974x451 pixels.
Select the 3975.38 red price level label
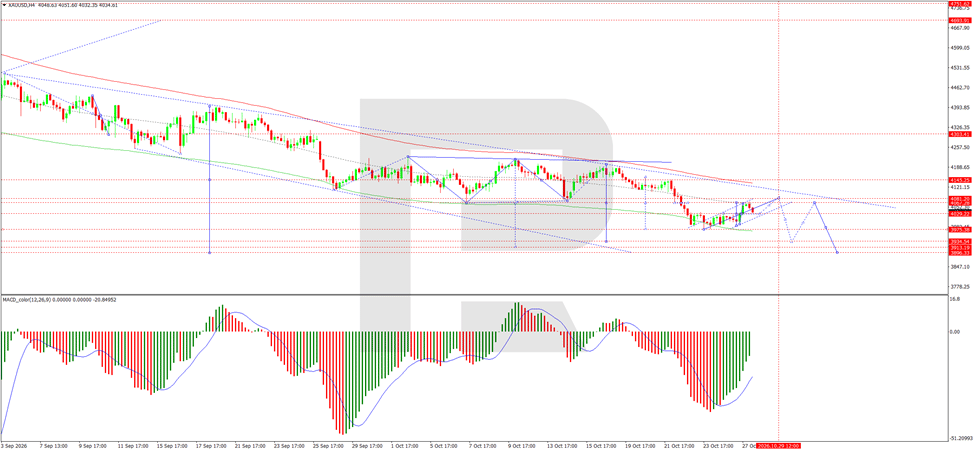pyautogui.click(x=960, y=229)
